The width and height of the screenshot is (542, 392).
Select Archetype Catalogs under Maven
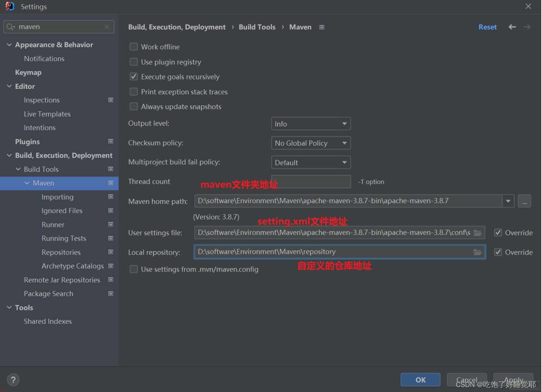[x=72, y=266]
